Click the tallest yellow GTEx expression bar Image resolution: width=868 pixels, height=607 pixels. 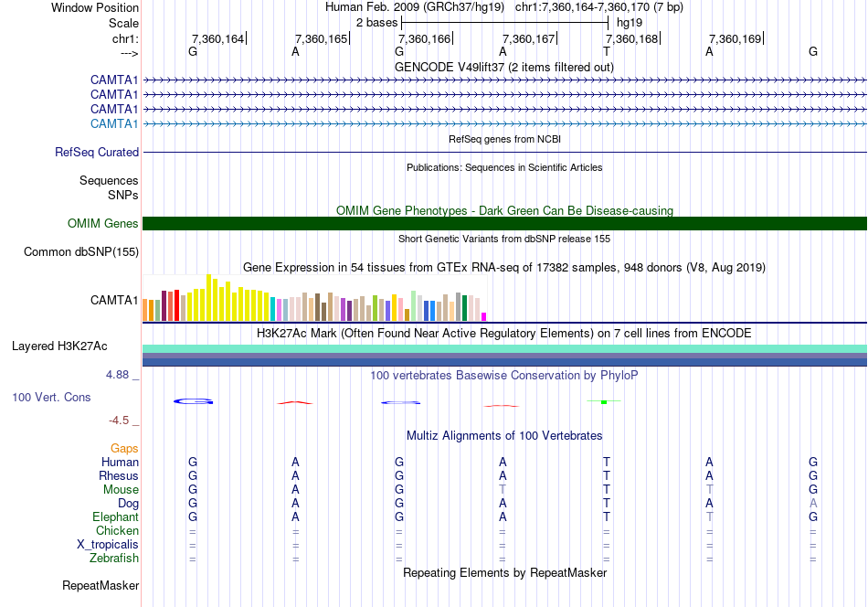(x=208, y=297)
